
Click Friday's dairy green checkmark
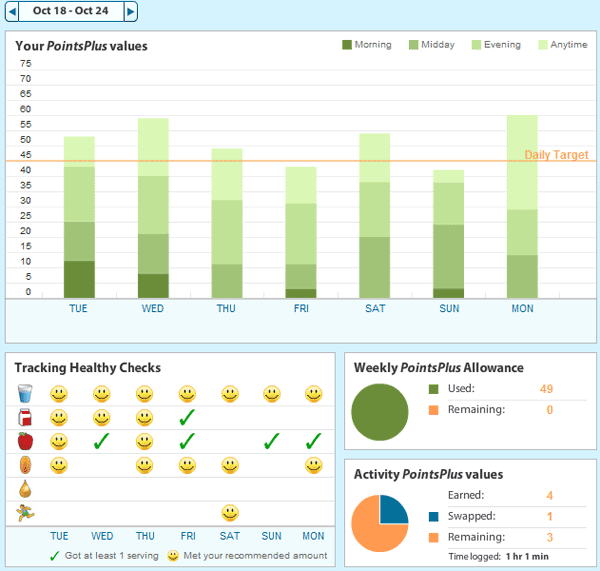coord(187,417)
